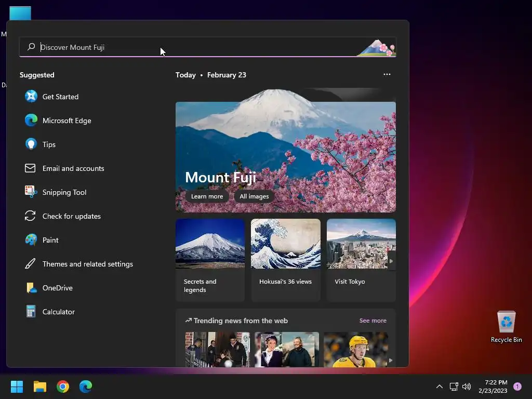Screen dimensions: 532x399
Task: Click the Get Started label text
Action: pos(60,97)
